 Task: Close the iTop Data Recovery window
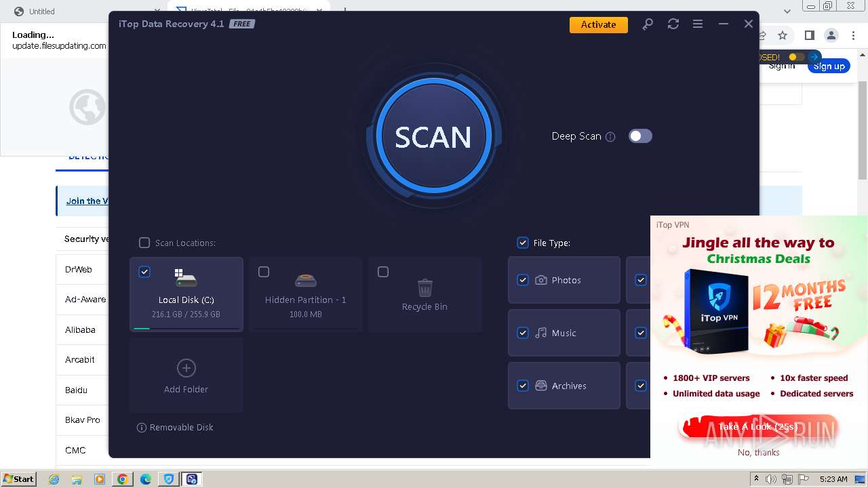tap(749, 24)
